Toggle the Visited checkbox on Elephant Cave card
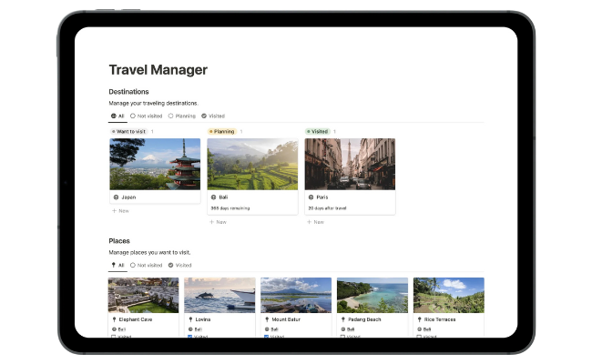 pyautogui.click(x=114, y=337)
